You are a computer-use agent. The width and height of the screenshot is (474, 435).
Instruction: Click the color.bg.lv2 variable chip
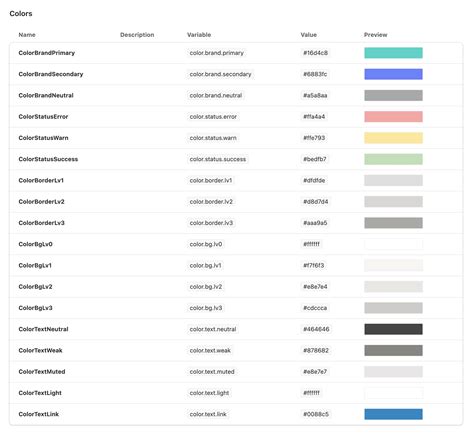(x=206, y=287)
